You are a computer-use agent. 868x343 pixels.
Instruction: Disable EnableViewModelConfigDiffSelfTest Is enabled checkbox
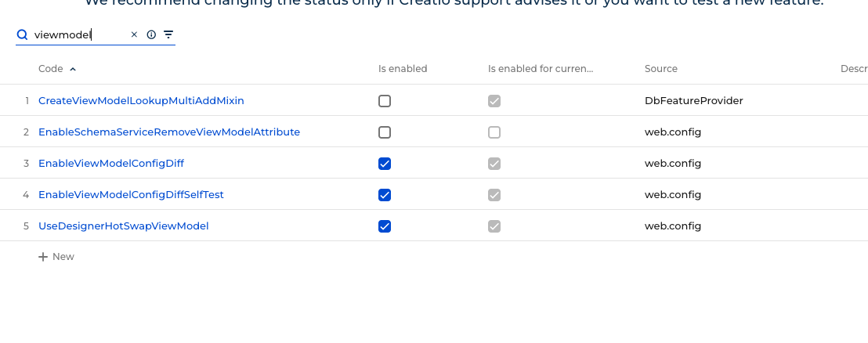[x=385, y=195]
